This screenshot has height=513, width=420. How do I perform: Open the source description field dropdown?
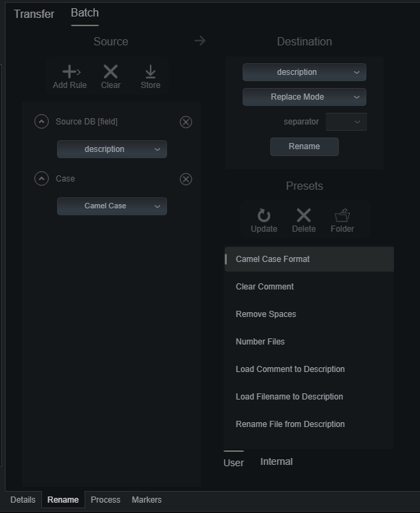click(x=112, y=149)
